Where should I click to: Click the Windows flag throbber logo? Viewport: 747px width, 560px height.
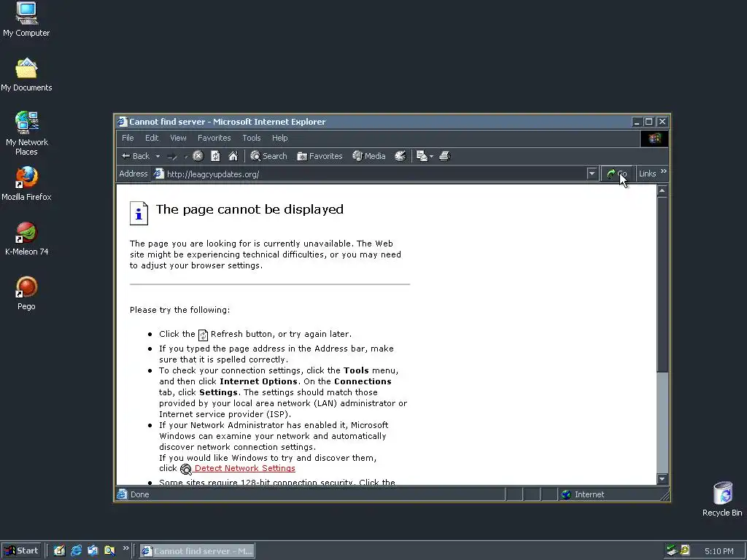pos(654,138)
